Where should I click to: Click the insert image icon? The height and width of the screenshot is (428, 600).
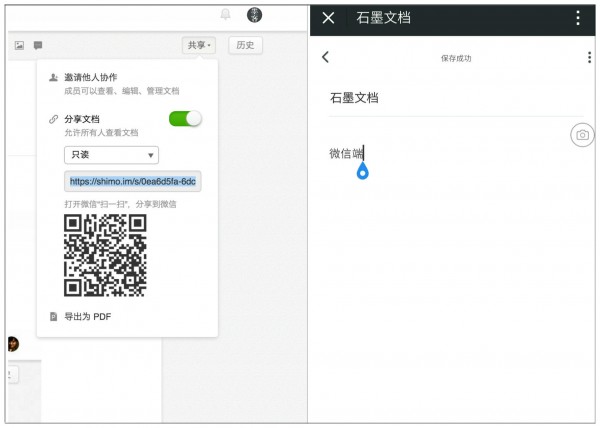coord(19,45)
